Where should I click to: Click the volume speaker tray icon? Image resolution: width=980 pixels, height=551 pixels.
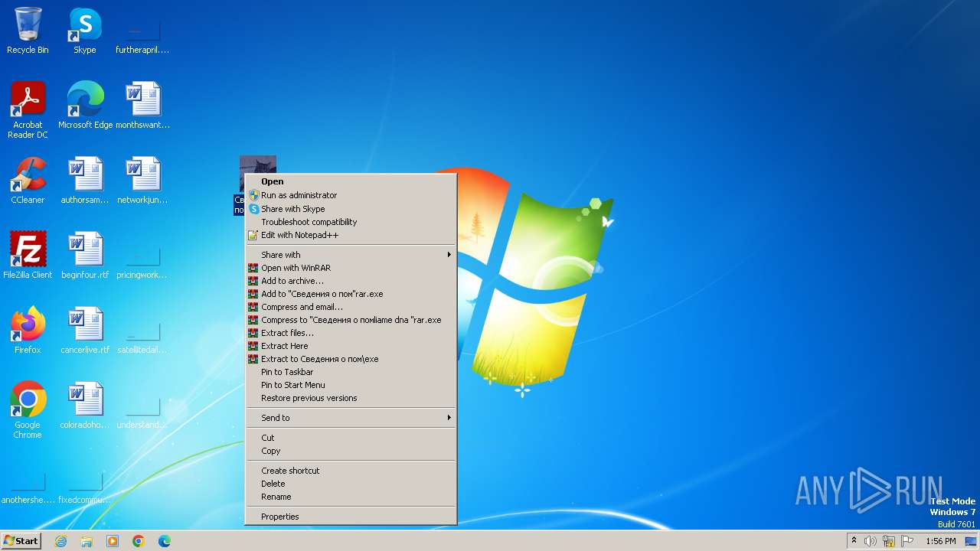[x=871, y=541]
